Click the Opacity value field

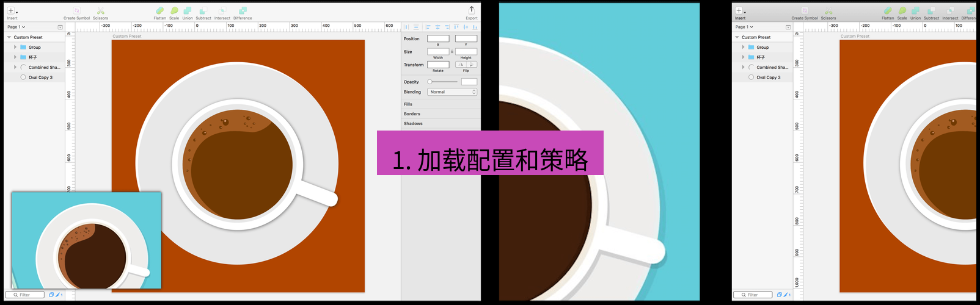(x=469, y=82)
